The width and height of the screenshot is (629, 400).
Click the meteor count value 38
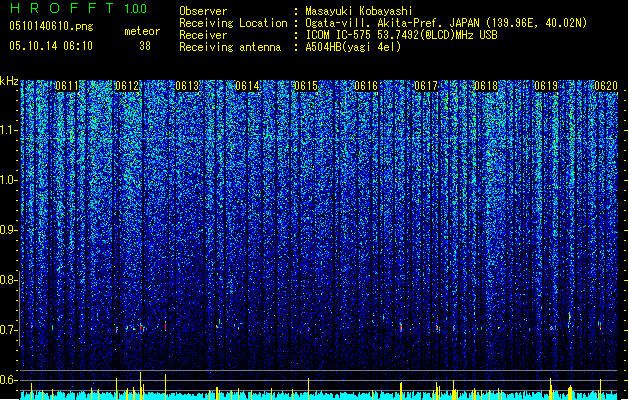tap(145, 46)
